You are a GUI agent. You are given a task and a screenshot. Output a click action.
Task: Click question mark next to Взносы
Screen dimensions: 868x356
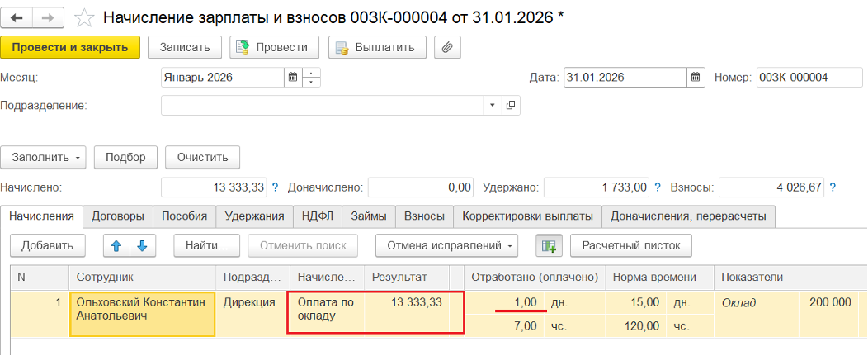click(832, 187)
